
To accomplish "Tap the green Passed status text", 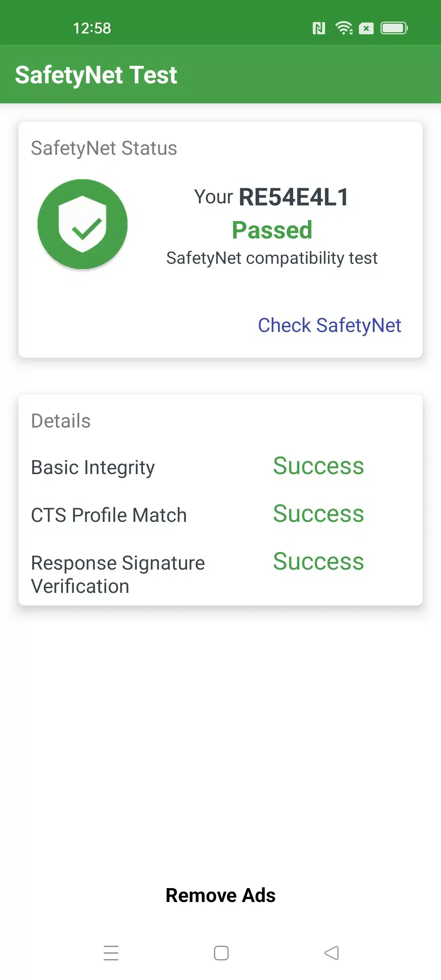I will [x=272, y=230].
